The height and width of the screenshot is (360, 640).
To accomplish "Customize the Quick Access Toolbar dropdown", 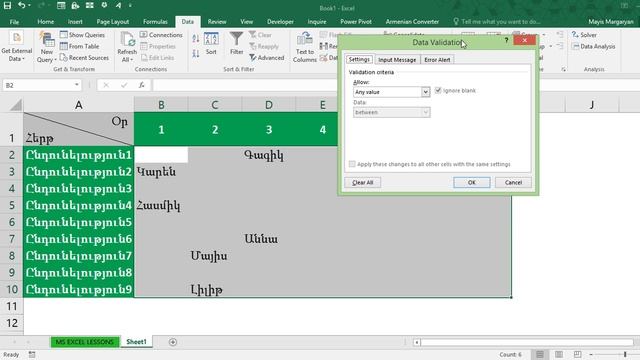I will point(130,5).
